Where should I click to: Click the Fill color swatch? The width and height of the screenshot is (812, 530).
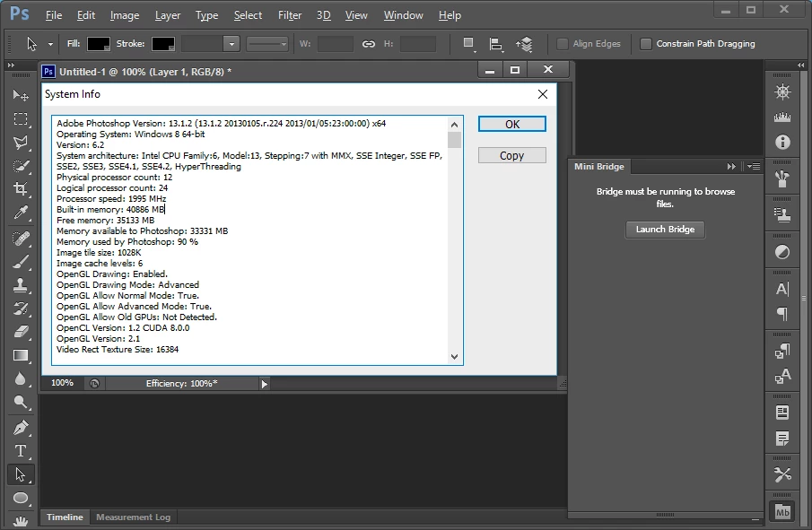tap(99, 44)
